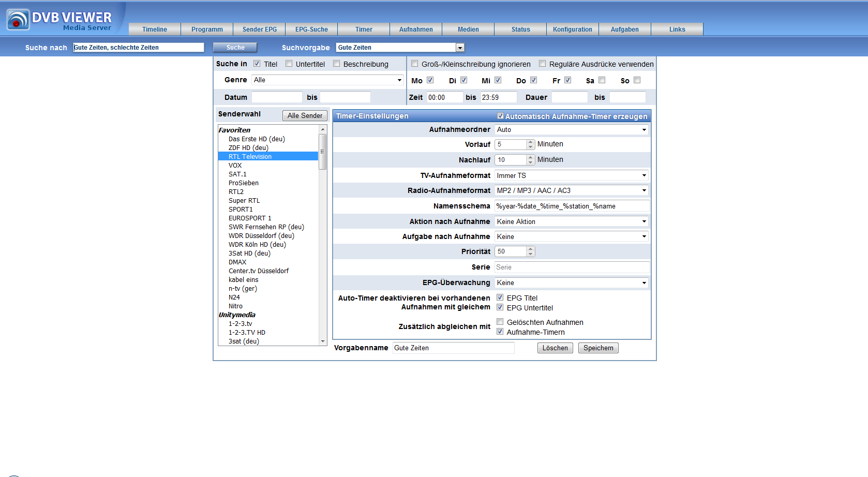Open the Genre dropdown
Image resolution: width=868 pixels, height=477 pixels.
point(328,80)
